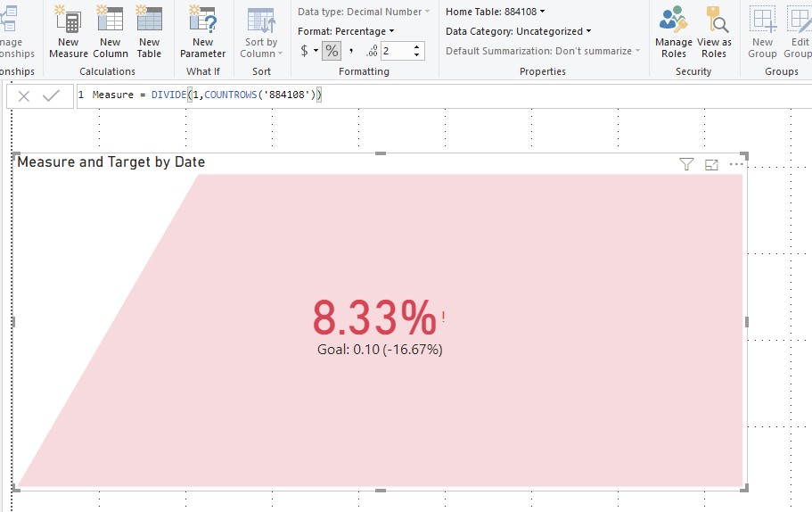Open Manage Roles
Screen dimensions: 812x512
point(673,31)
